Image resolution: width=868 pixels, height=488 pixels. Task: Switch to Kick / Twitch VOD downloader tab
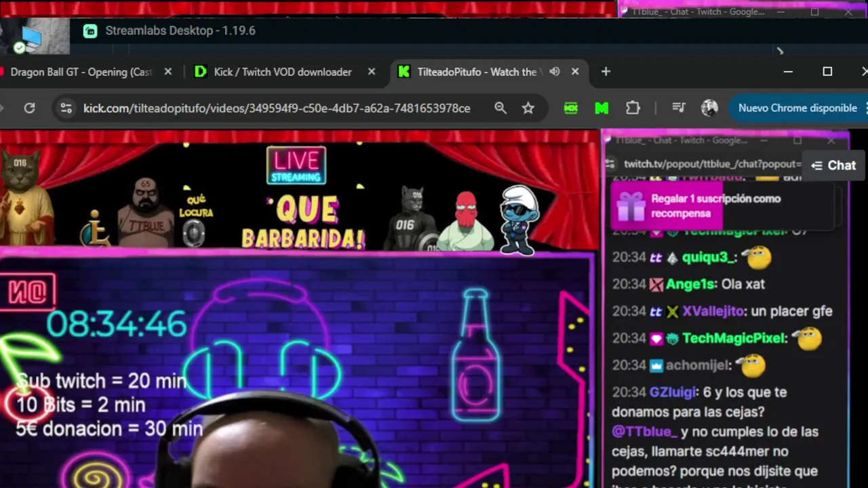[x=283, y=72]
